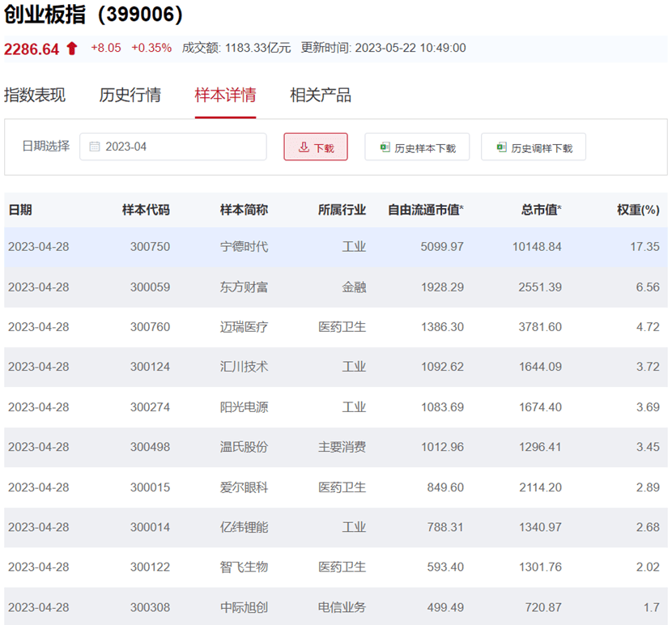This screenshot has width=672, height=625.
Task: Click total market value 3781.60
Action: 540,326
